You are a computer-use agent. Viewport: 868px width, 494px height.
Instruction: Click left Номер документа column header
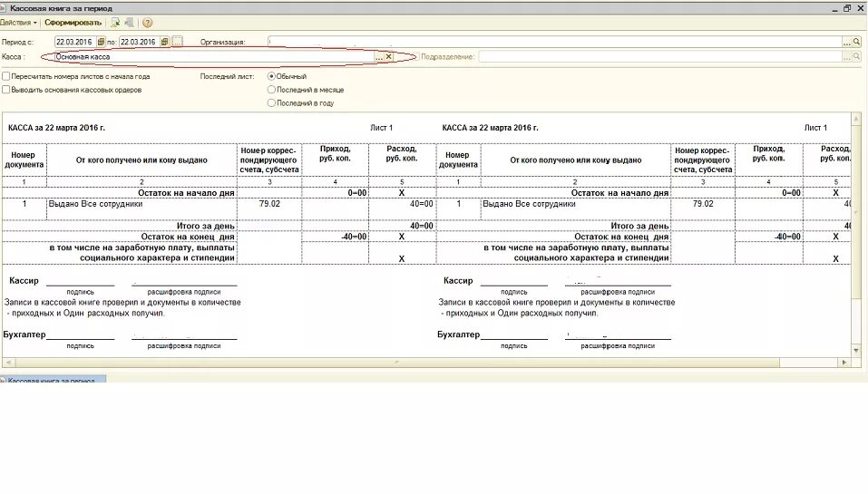pyautogui.click(x=24, y=160)
